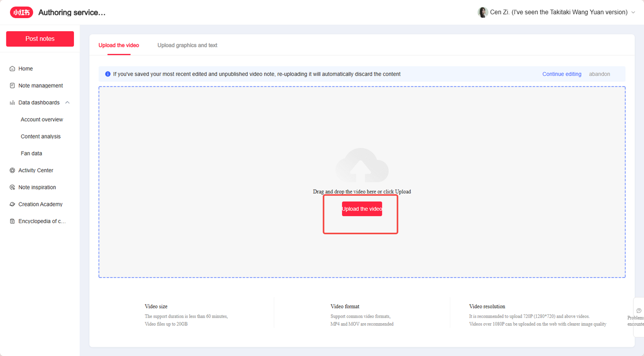Open Account overview
Viewport: 644px width, 356px height.
[42, 119]
